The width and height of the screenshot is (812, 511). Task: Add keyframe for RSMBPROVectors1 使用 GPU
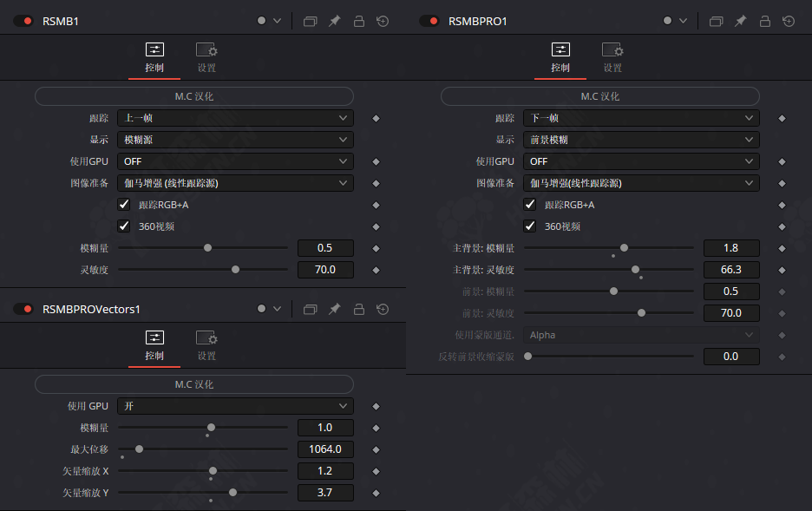376,406
